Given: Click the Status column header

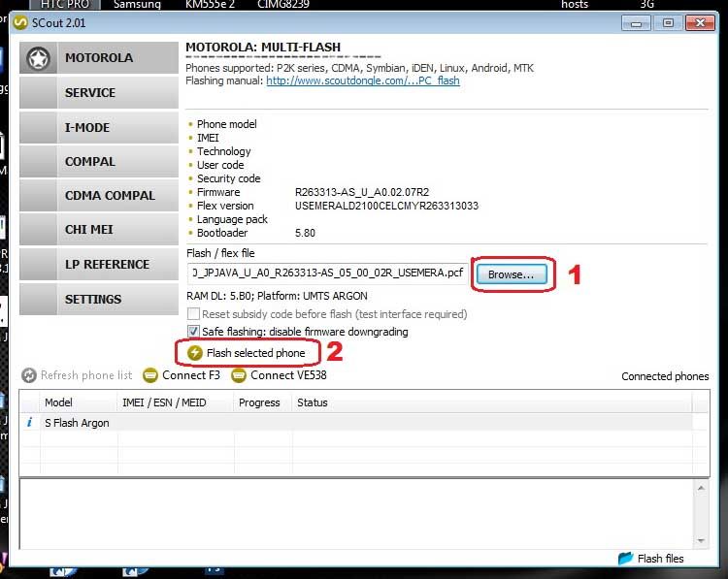Looking at the screenshot, I should [492, 402].
